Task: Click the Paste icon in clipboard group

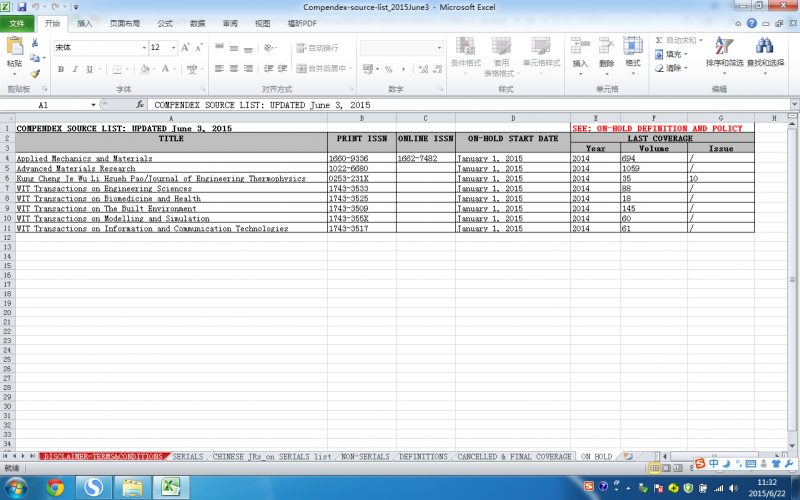Action: tap(14, 46)
